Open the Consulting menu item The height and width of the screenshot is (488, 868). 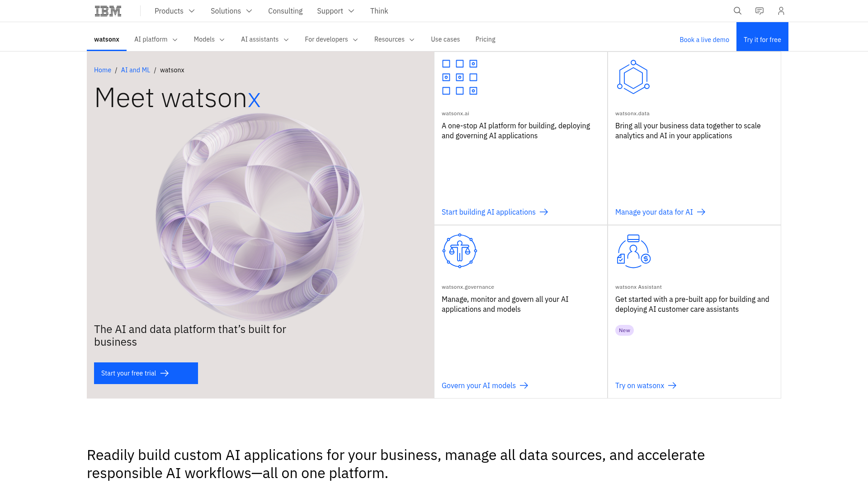pos(285,11)
